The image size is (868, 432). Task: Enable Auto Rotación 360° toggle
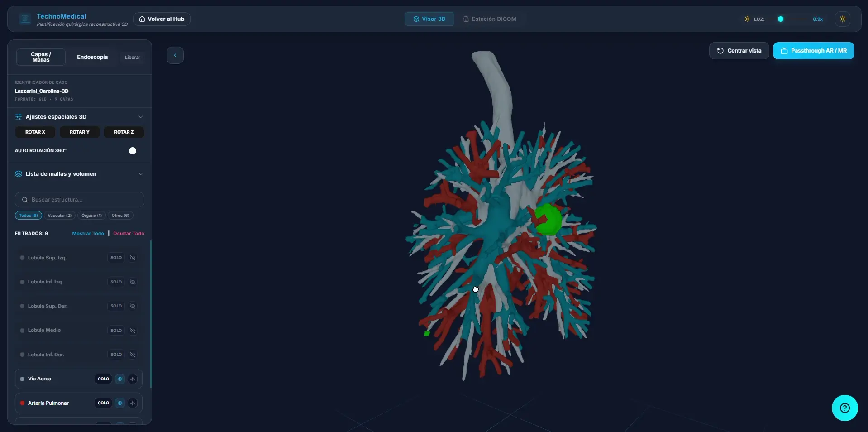[133, 151]
